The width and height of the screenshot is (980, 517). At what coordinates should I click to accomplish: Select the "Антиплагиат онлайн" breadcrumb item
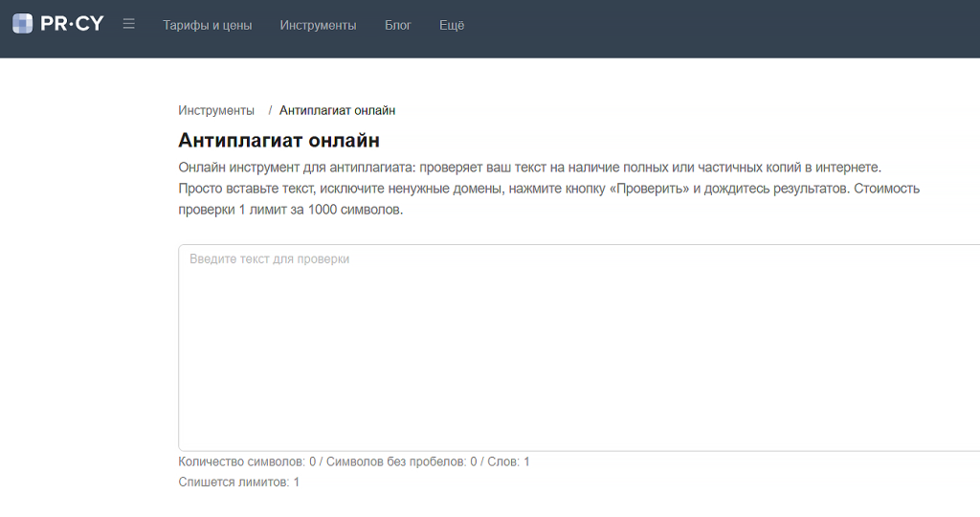click(337, 111)
